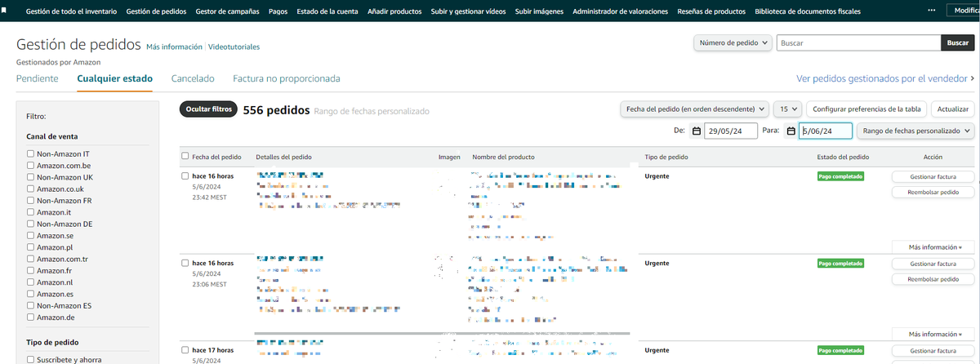
Task: Open Rango de fechas personalizado dropdown
Action: click(915, 131)
